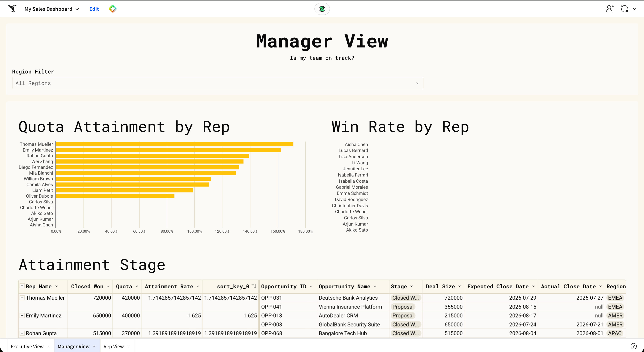Image resolution: width=644 pixels, height=352 pixels.
Task: Click the sort_key_0 column header
Action: pyautogui.click(x=231, y=286)
